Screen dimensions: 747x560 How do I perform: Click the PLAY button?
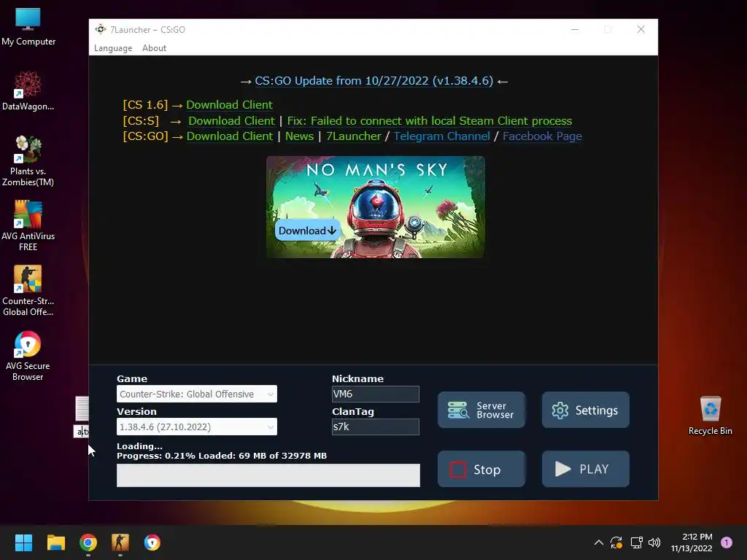(x=586, y=469)
